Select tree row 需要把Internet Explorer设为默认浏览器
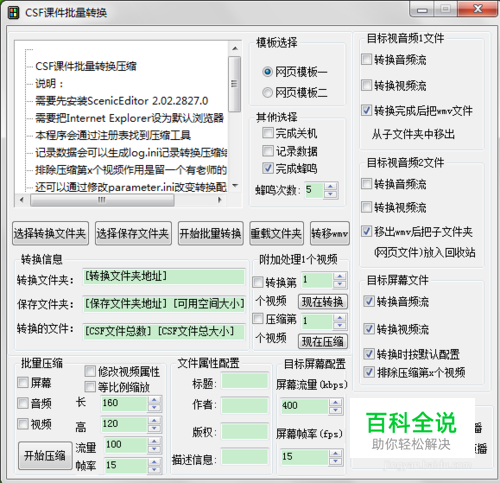Image resolution: width=500 pixels, height=483 pixels. point(129,118)
